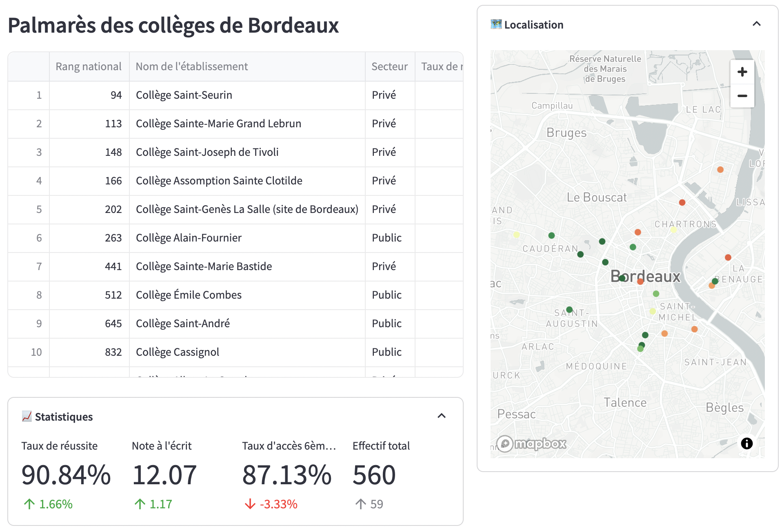The image size is (782, 532).
Task: Select Collège Alain-Fournier cell
Action: pos(247,238)
